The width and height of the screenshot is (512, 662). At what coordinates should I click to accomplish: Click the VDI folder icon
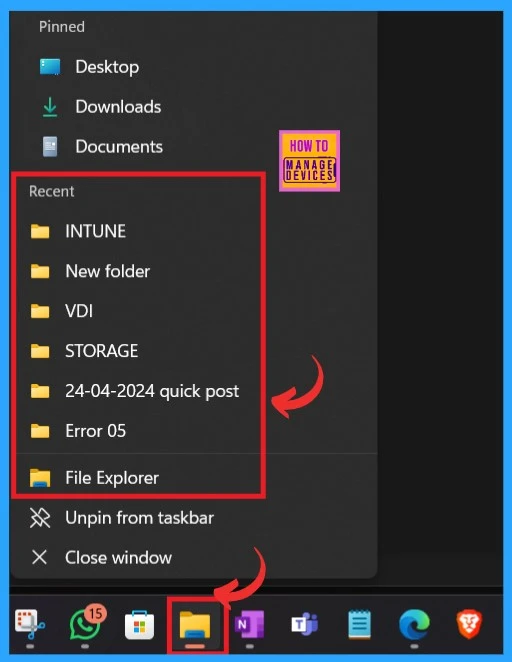(40, 311)
